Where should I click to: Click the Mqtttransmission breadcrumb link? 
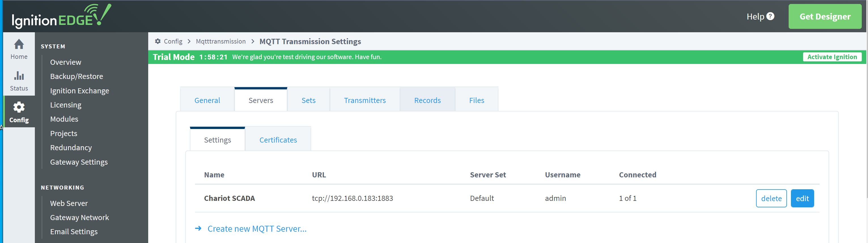click(x=221, y=41)
